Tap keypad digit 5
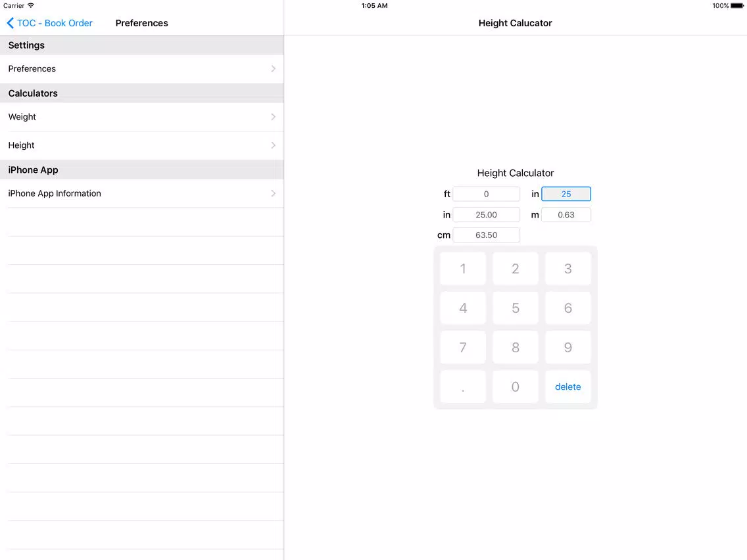This screenshot has width=747, height=560. (515, 308)
